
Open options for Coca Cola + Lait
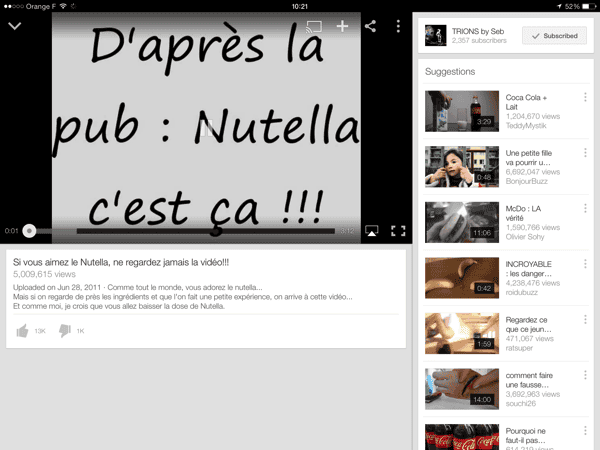point(585,97)
